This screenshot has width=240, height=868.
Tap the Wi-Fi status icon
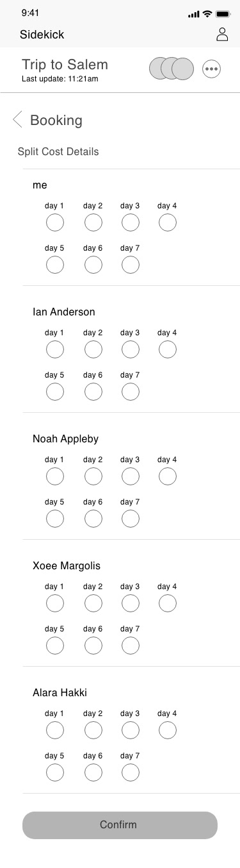point(207,13)
